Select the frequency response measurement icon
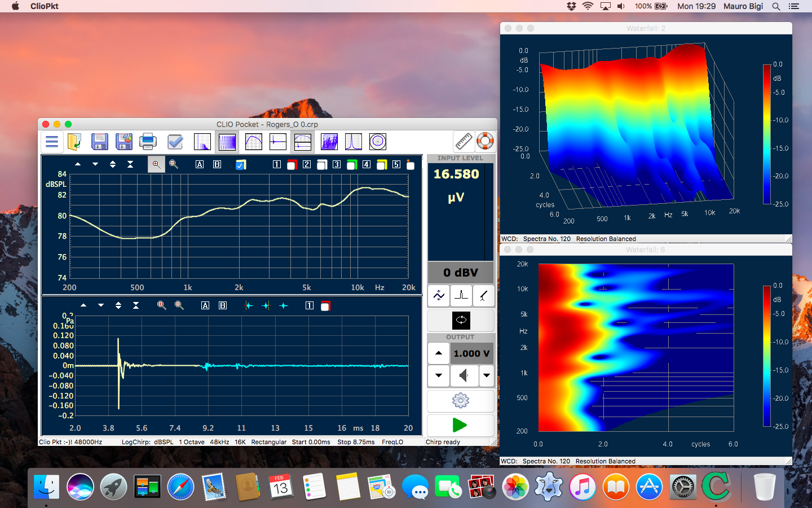This screenshot has height=508, width=812. tap(253, 142)
